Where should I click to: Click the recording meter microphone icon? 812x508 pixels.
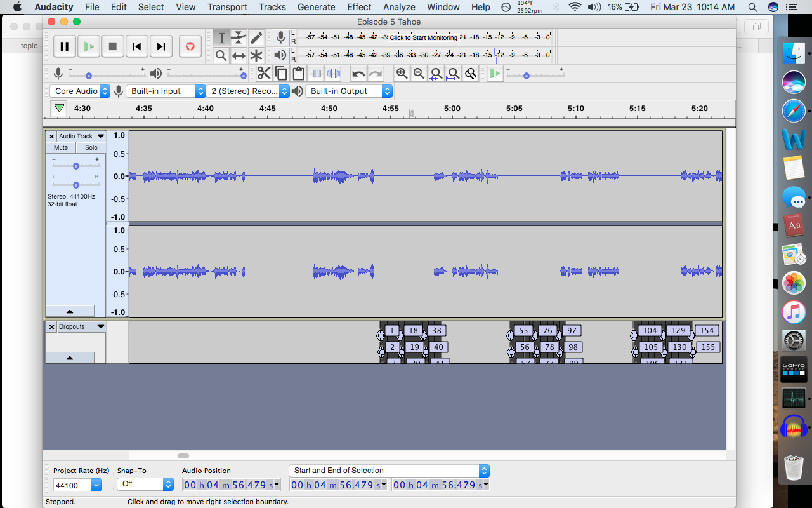(x=280, y=38)
